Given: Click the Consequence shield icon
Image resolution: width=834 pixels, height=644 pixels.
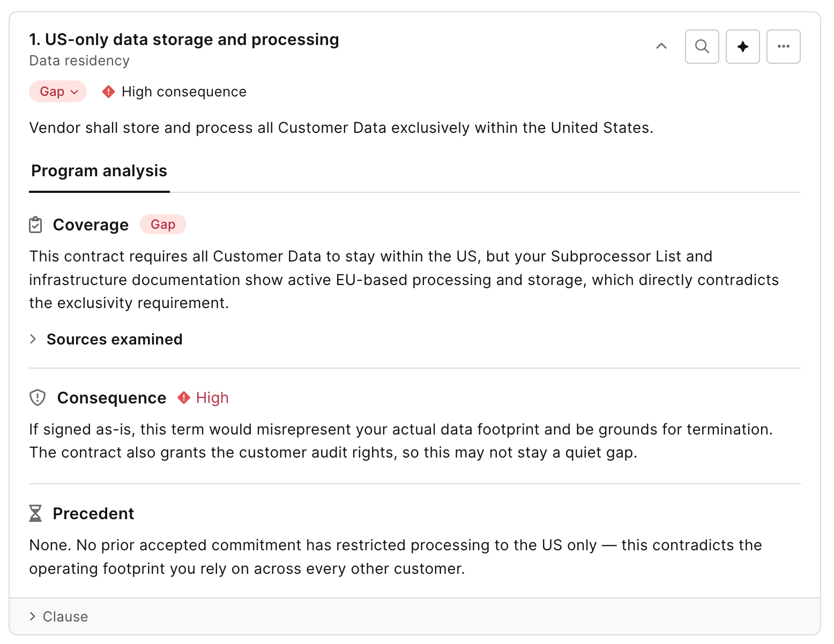Looking at the screenshot, I should pos(38,398).
